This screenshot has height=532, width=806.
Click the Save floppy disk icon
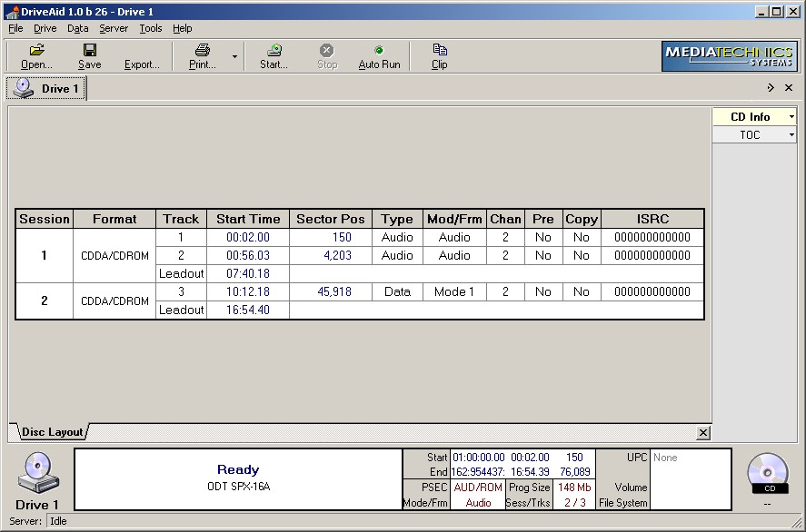coord(89,51)
